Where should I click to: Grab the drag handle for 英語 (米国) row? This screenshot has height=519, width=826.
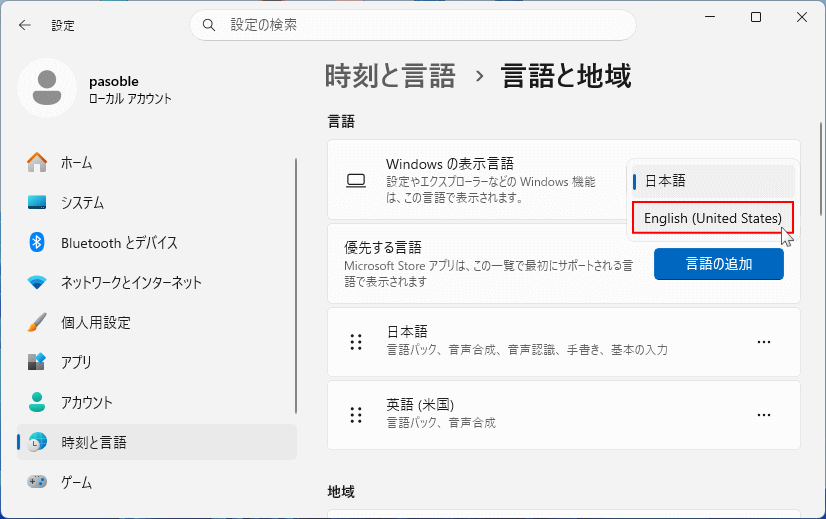(356, 415)
